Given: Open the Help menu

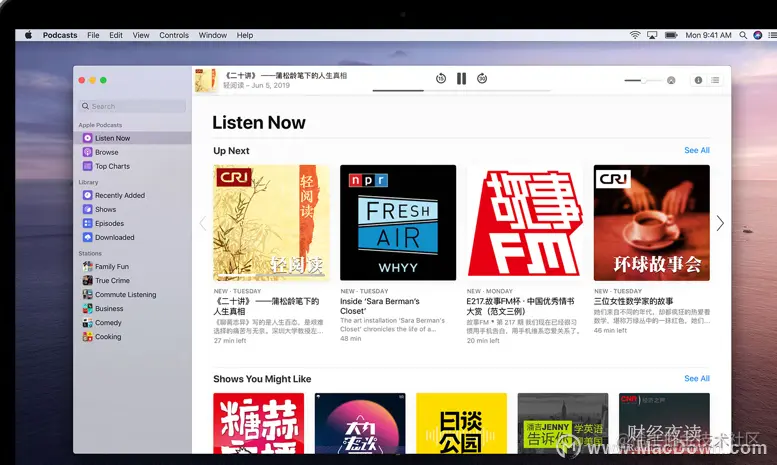Looking at the screenshot, I should click(x=245, y=35).
